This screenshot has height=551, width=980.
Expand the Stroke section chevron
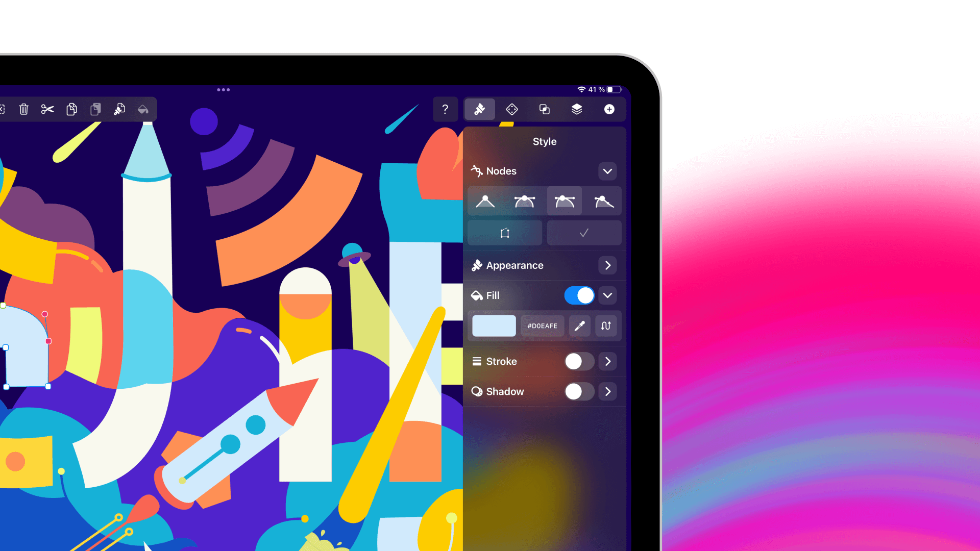point(608,361)
